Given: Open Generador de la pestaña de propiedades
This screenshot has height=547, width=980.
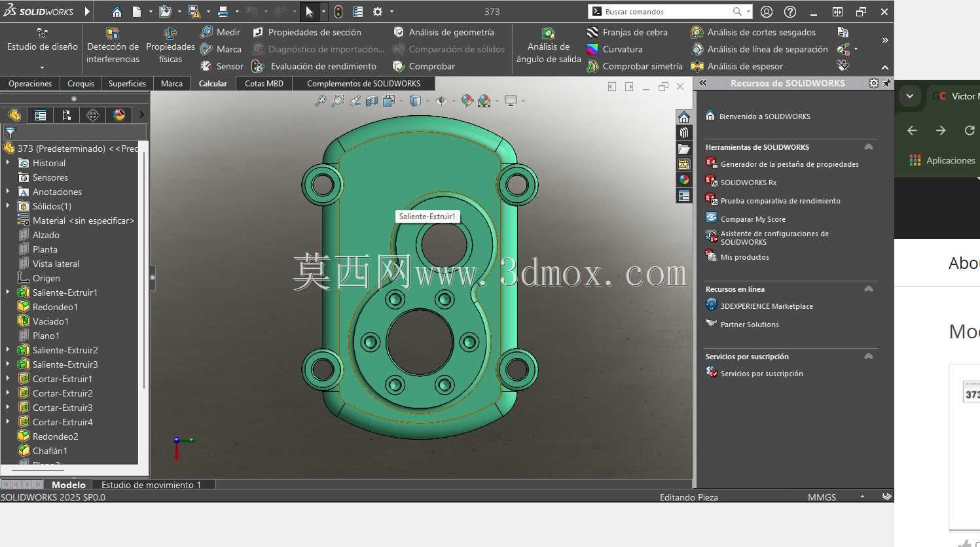Looking at the screenshot, I should pos(789,164).
